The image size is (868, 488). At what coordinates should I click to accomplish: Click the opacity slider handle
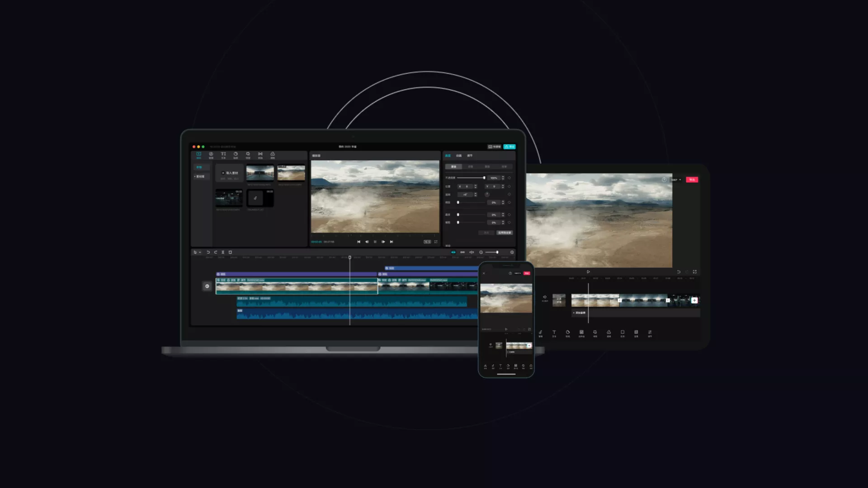(x=484, y=178)
